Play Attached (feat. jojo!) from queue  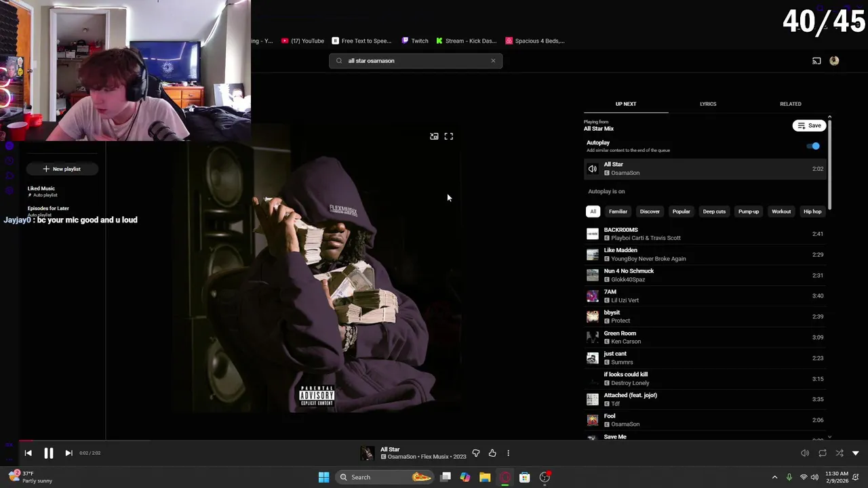[705, 399]
